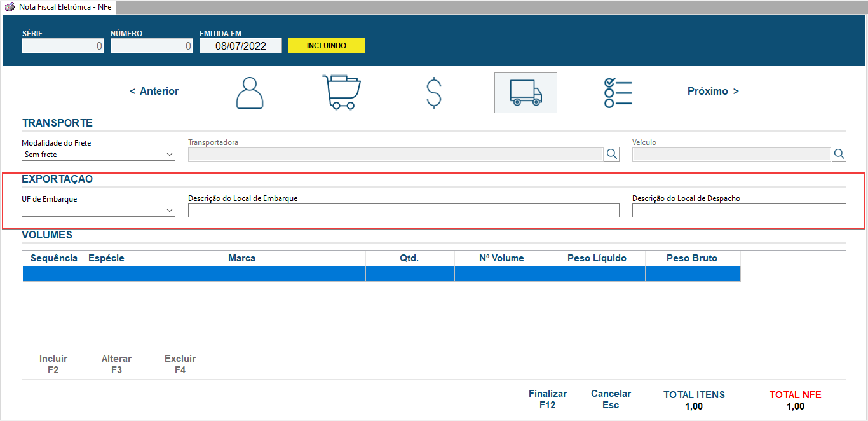Select the truck transport step icon
Image resolution: width=868 pixels, height=421 pixels.
tap(526, 93)
